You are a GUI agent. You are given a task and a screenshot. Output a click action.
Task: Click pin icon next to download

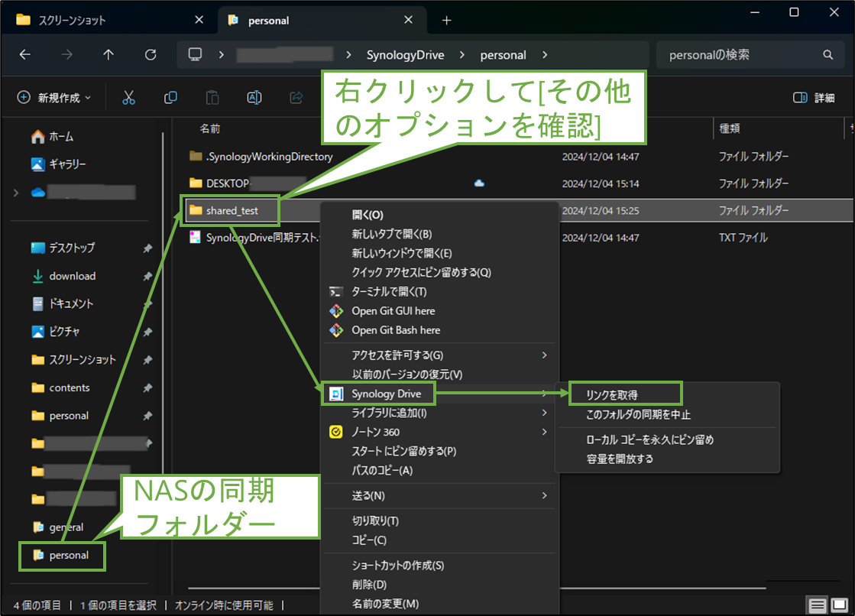[147, 276]
